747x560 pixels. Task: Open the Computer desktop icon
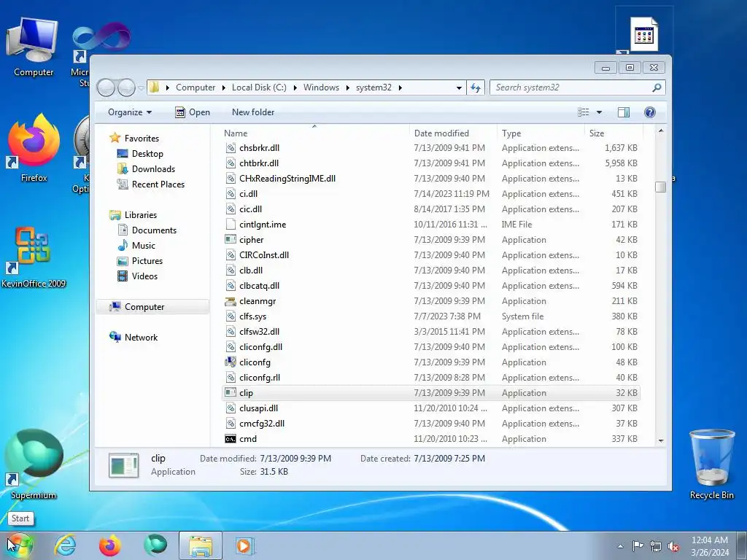point(34,47)
